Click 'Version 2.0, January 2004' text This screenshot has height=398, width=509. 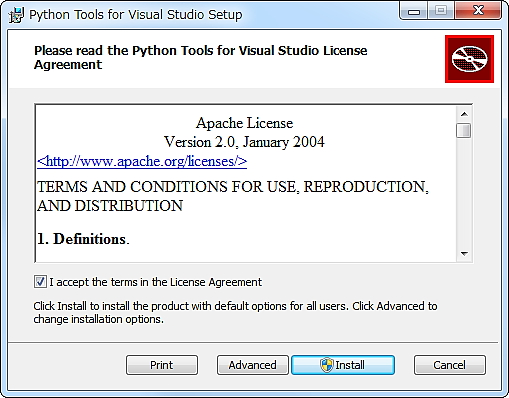pos(244,142)
